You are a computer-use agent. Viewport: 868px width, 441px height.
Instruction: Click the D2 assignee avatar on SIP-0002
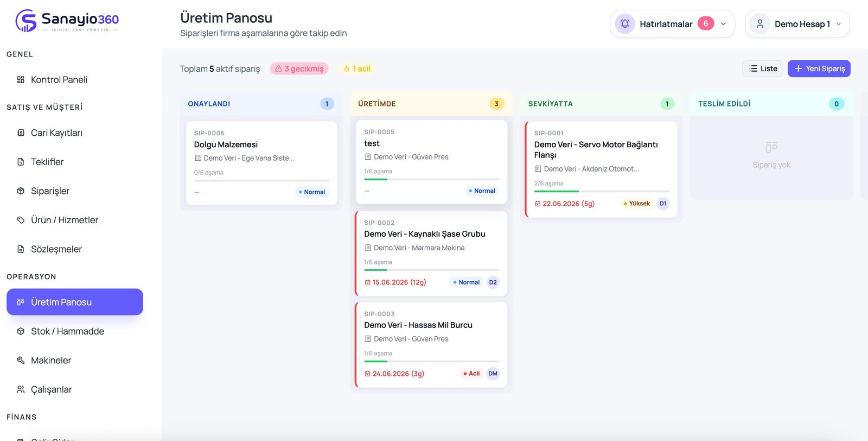pos(493,282)
